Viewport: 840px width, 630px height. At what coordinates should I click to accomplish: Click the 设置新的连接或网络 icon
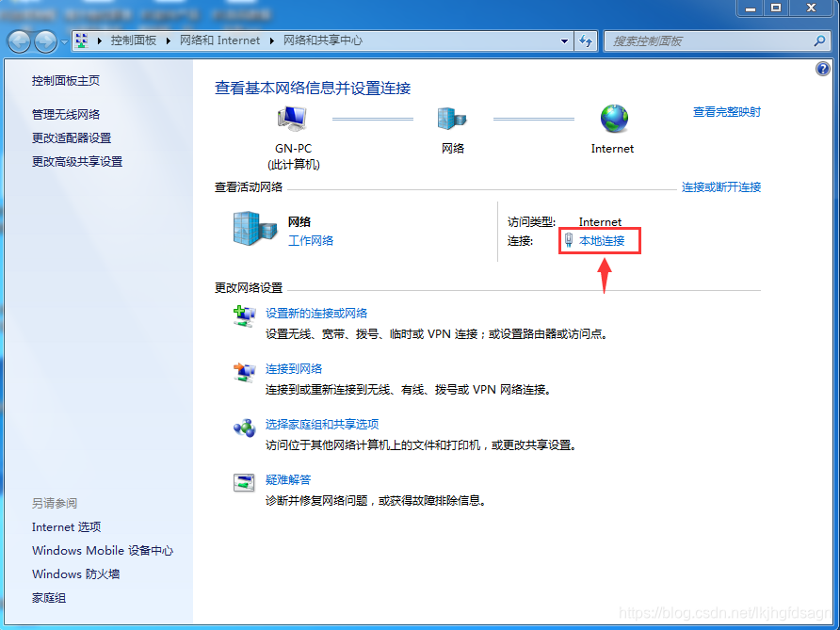click(x=244, y=316)
